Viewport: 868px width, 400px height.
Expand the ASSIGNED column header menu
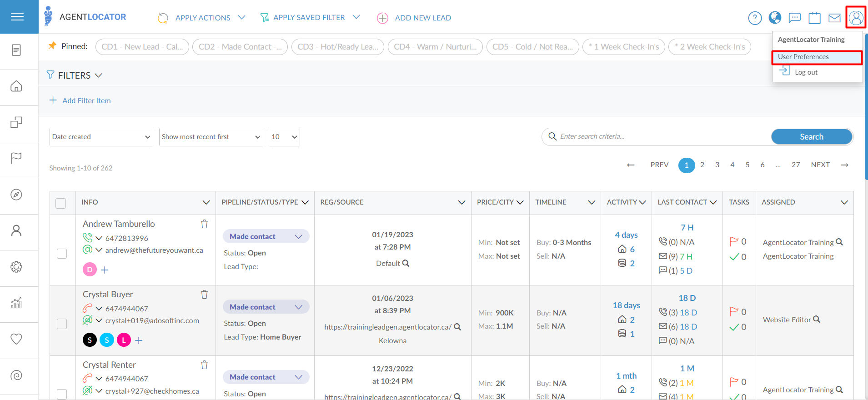coord(844,202)
